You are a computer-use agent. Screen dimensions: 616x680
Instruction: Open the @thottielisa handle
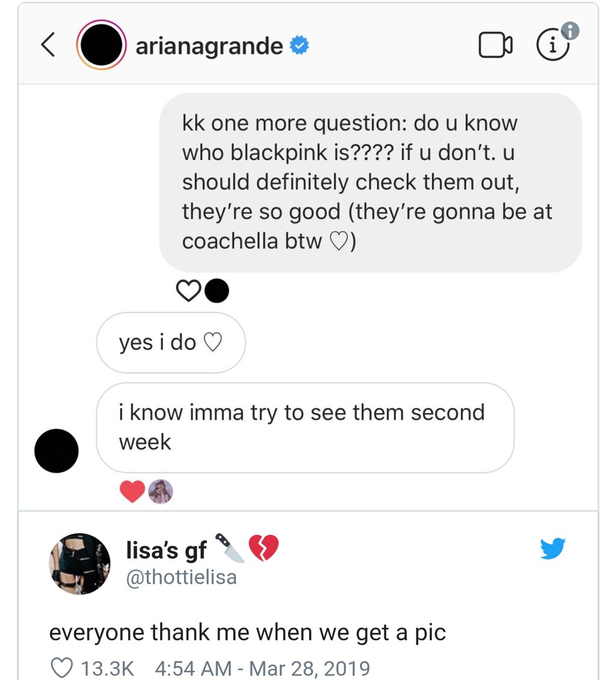pyautogui.click(x=181, y=577)
